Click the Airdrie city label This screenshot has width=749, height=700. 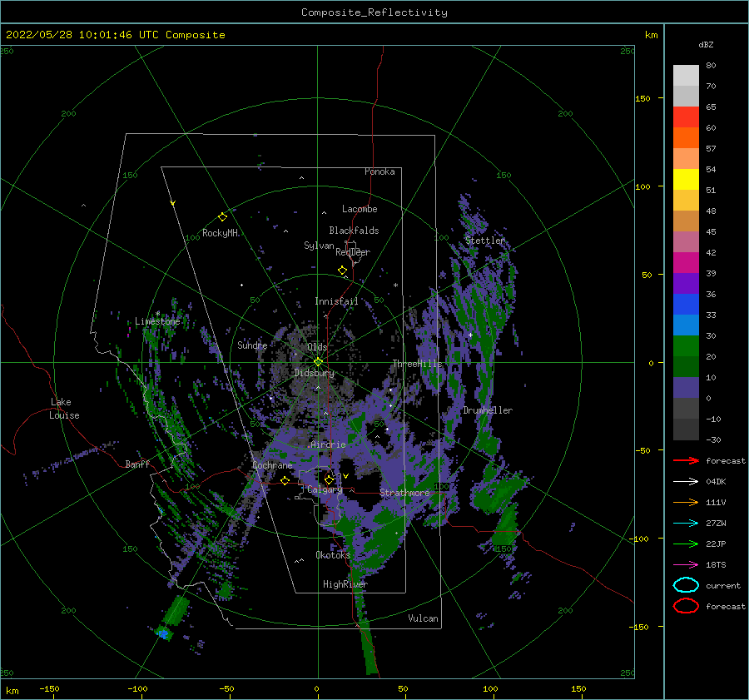328,444
